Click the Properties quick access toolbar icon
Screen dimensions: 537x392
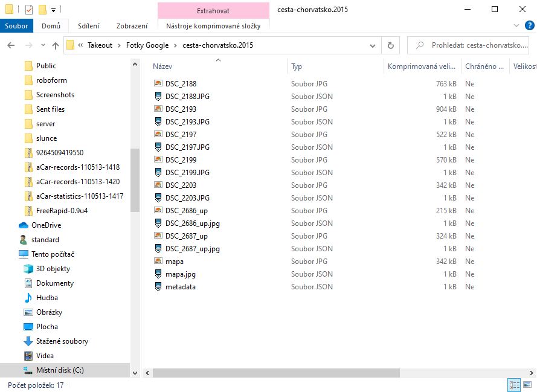(x=28, y=9)
